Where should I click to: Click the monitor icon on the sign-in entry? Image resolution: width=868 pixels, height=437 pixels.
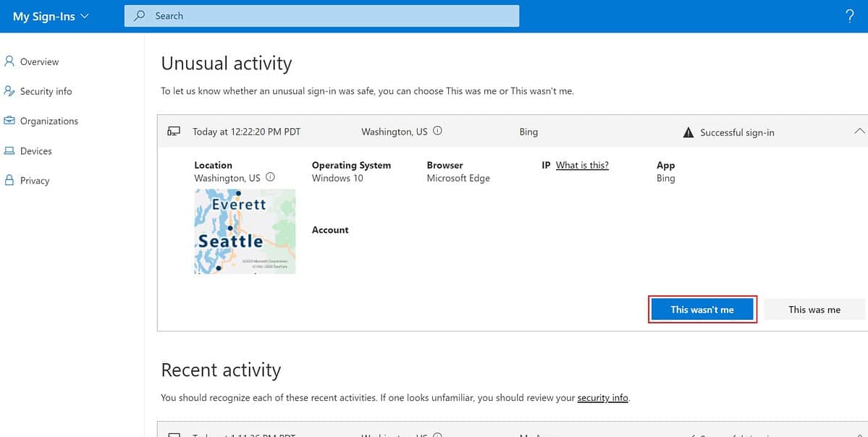pos(173,131)
